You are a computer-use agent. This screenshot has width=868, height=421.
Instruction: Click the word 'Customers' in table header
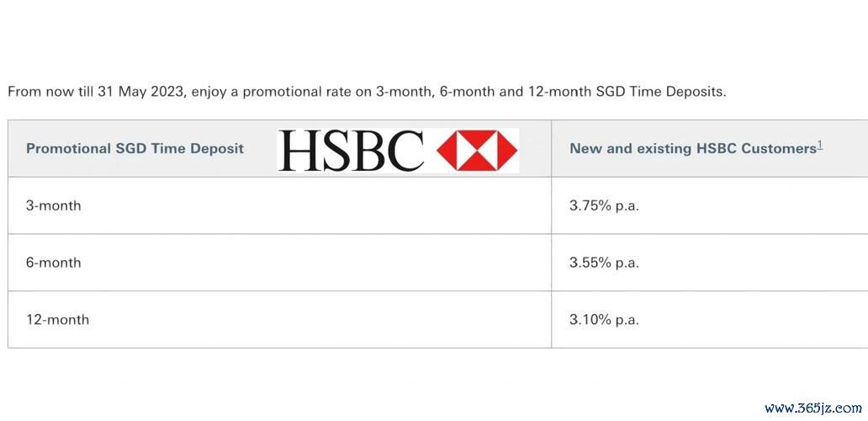779,148
